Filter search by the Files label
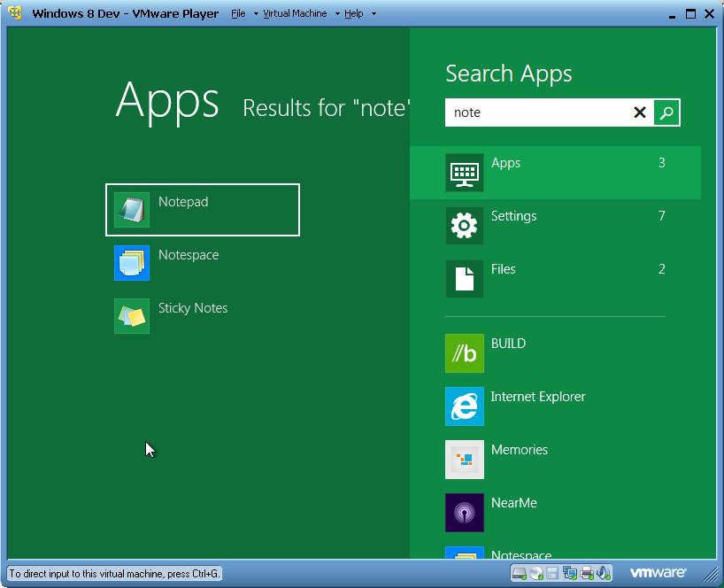The height and width of the screenshot is (588, 724). pyautogui.click(x=504, y=269)
